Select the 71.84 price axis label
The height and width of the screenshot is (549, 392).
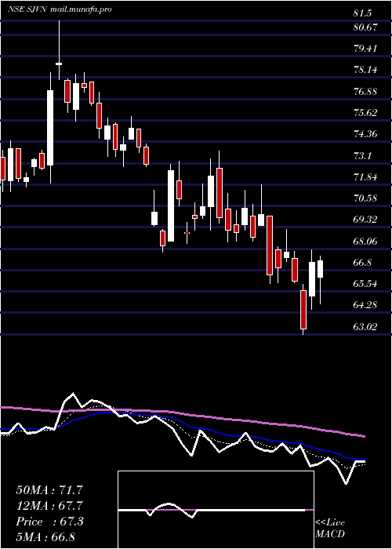point(365,176)
